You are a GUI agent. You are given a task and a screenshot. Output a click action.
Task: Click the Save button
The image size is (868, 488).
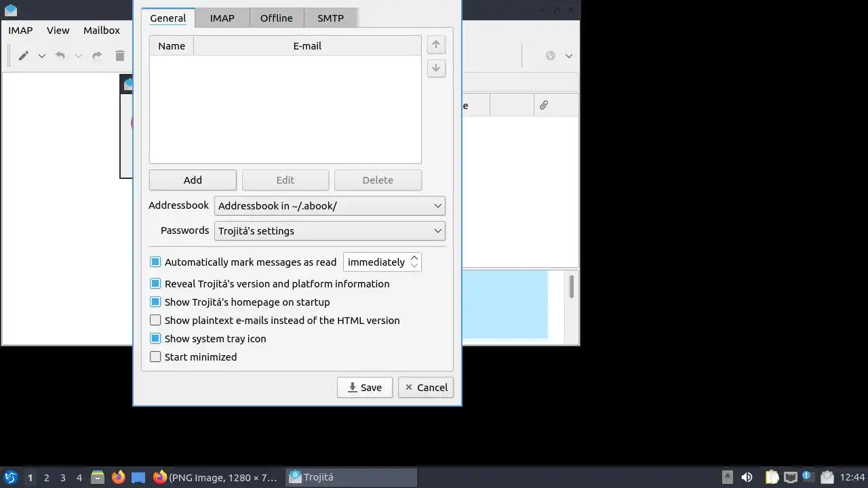tap(365, 388)
